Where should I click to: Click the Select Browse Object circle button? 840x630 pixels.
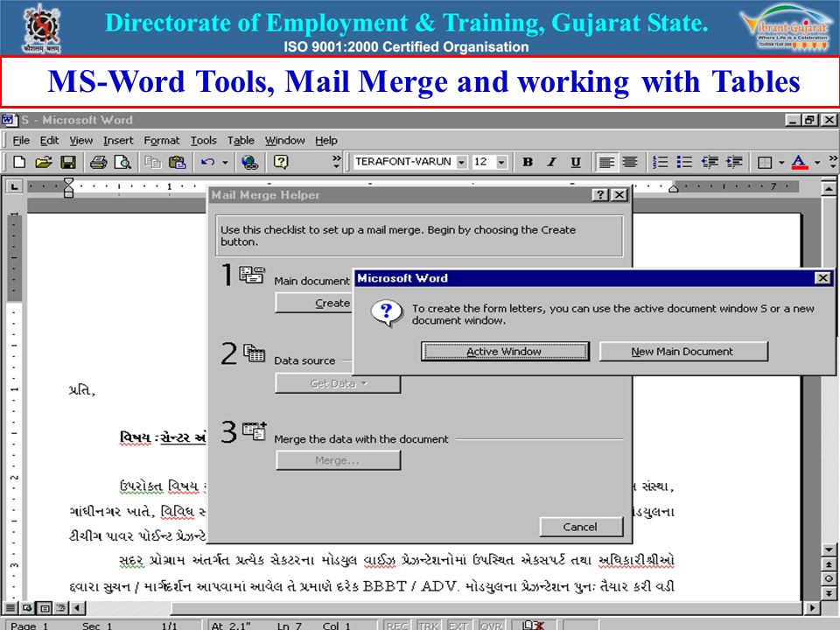pyautogui.click(x=829, y=578)
